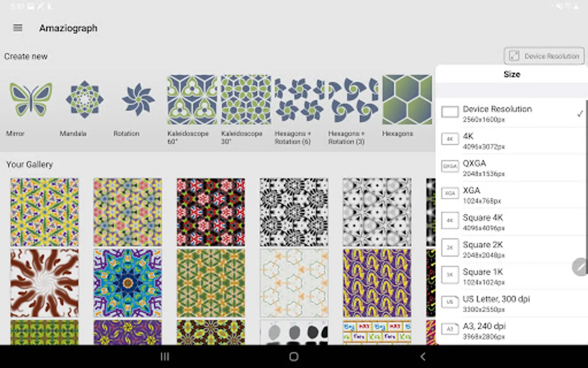588x368 pixels.
Task: Open the hamburger navigation menu
Action: [18, 28]
